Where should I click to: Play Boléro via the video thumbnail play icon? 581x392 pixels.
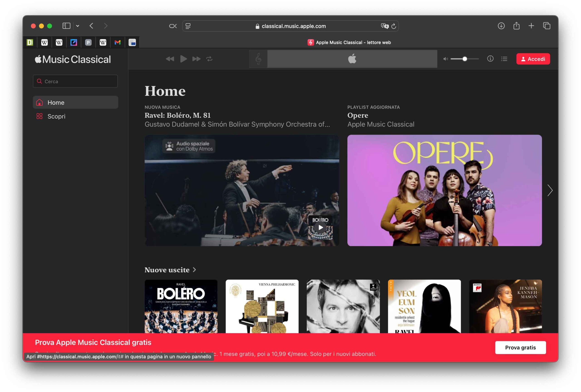(320, 227)
